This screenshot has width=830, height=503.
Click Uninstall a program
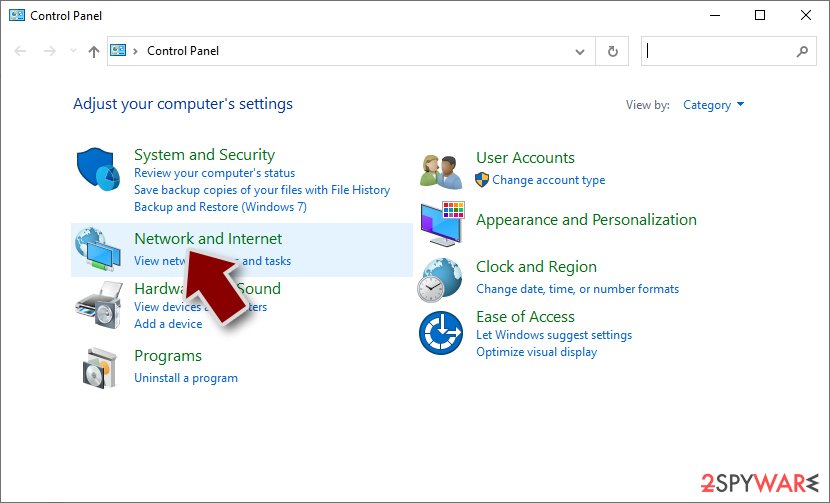click(x=186, y=378)
